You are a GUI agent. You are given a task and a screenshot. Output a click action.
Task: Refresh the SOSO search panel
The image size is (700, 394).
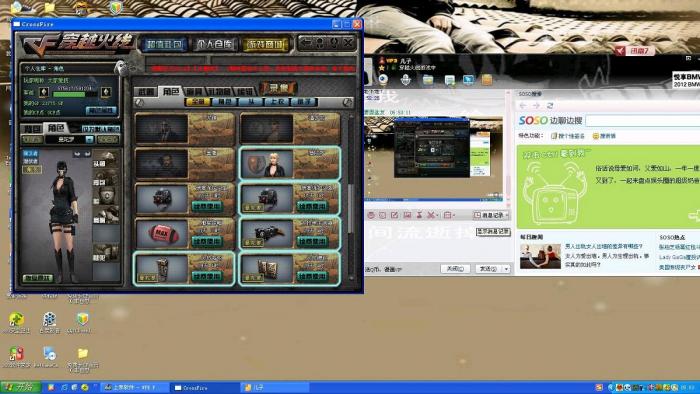click(550, 106)
